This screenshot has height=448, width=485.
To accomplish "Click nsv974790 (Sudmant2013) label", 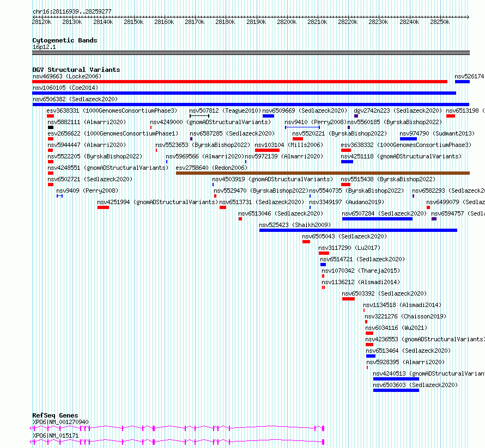I will pyautogui.click(x=437, y=133).
